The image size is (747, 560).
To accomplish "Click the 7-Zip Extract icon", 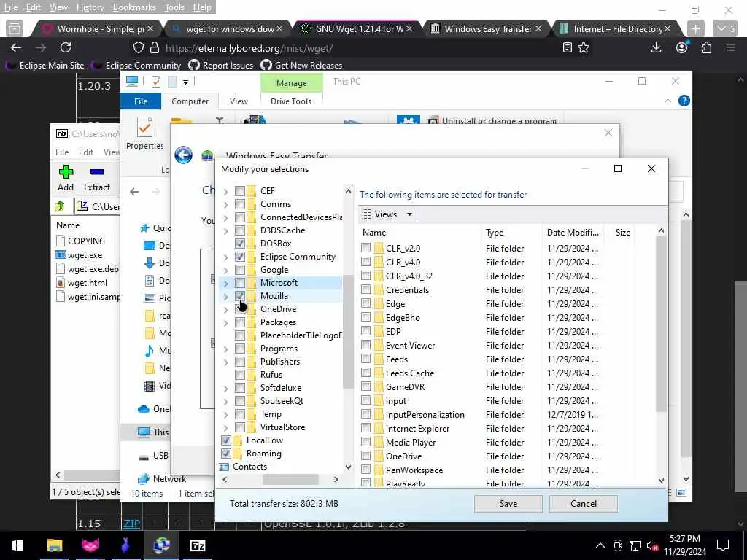I will [x=97, y=172].
